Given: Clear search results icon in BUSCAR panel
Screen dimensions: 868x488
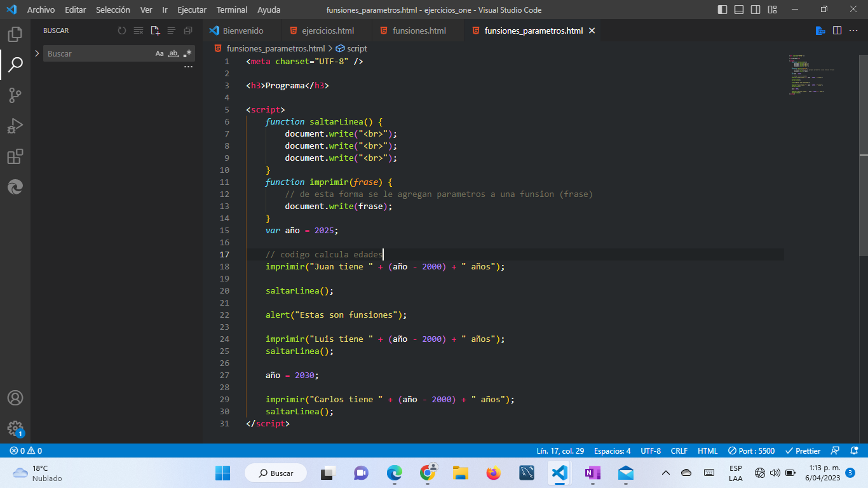Looking at the screenshot, I should coord(139,30).
